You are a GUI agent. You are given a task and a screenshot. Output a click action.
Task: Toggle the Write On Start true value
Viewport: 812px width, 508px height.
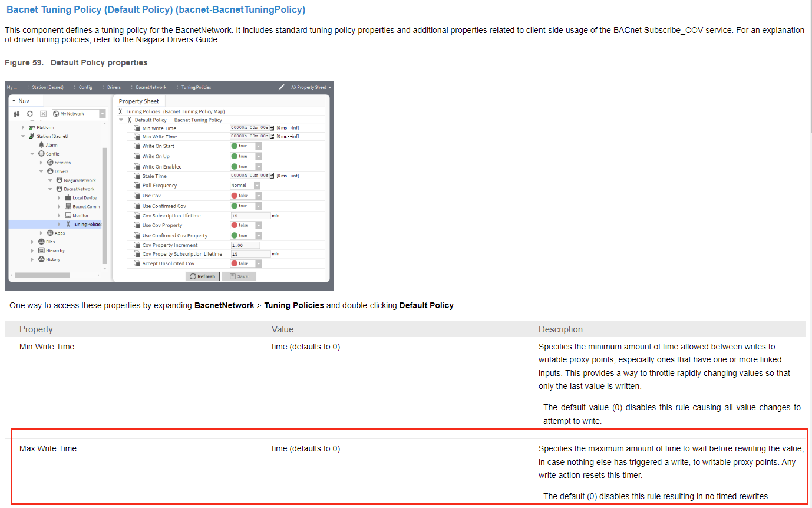pos(246,146)
